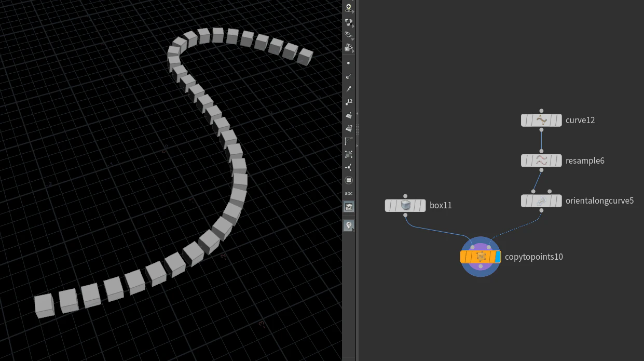The image size is (644, 361).
Task: Click the map pin icon in viewport toolbar
Action: point(349,225)
